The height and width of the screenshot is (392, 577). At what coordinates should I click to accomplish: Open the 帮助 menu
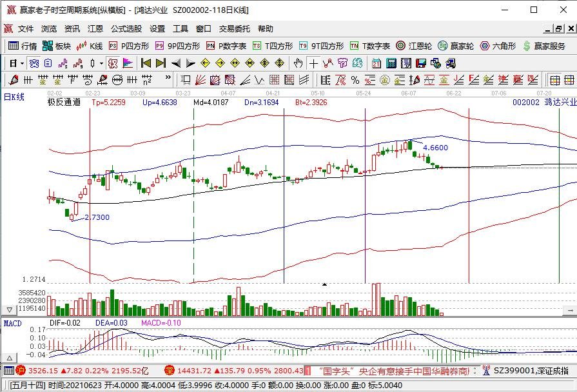point(266,29)
